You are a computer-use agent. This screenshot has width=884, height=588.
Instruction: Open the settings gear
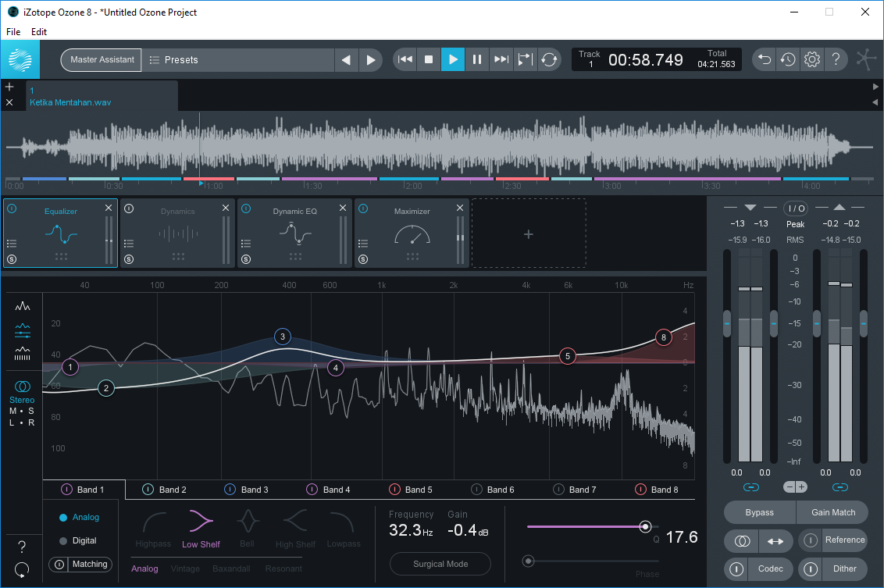tap(812, 59)
